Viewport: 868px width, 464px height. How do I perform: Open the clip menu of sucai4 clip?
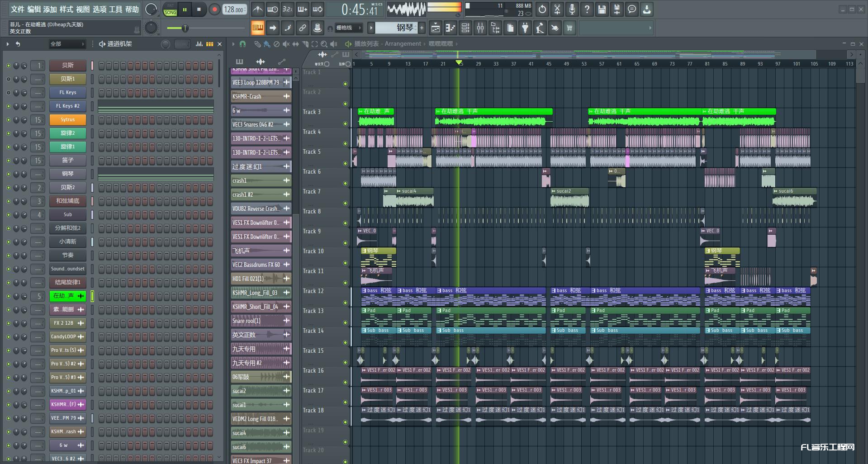(x=398, y=191)
